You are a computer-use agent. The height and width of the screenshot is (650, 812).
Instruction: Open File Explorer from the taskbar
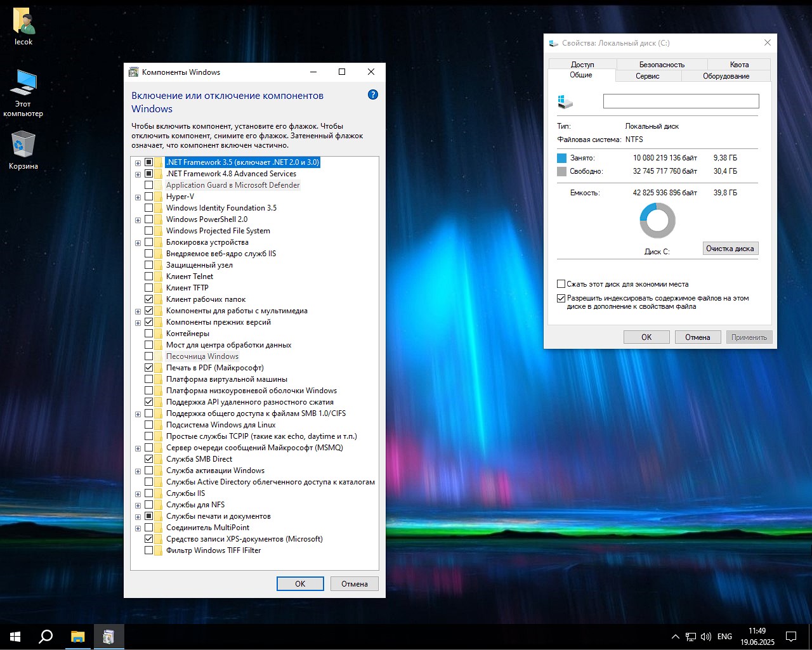[77, 637]
